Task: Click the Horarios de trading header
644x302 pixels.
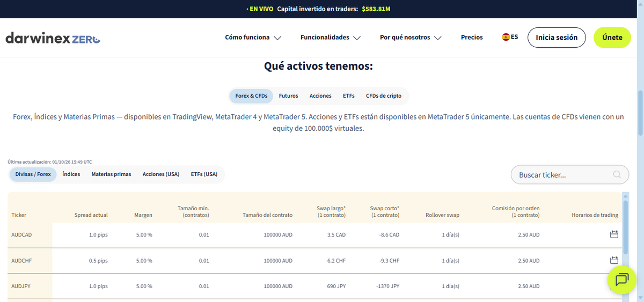Action: click(595, 215)
